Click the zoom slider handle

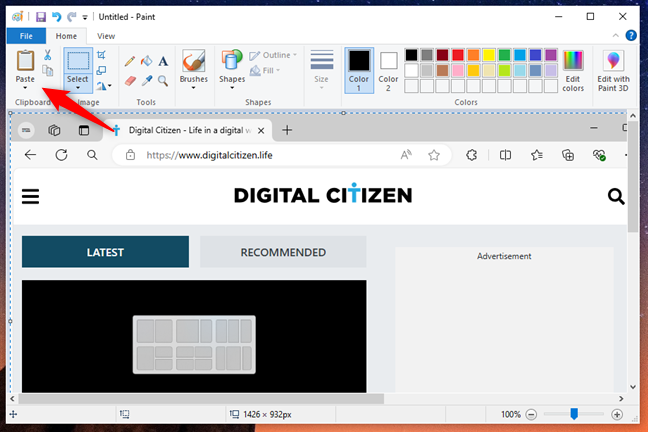574,414
